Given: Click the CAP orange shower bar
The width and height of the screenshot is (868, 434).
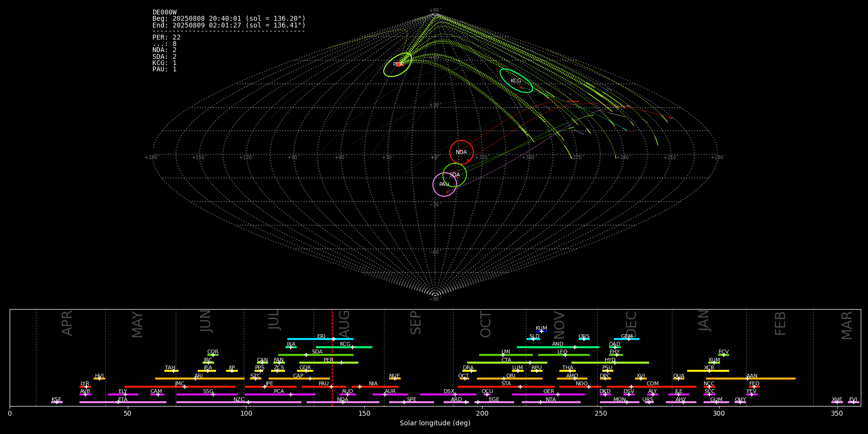Looking at the screenshot, I should 299,379.
